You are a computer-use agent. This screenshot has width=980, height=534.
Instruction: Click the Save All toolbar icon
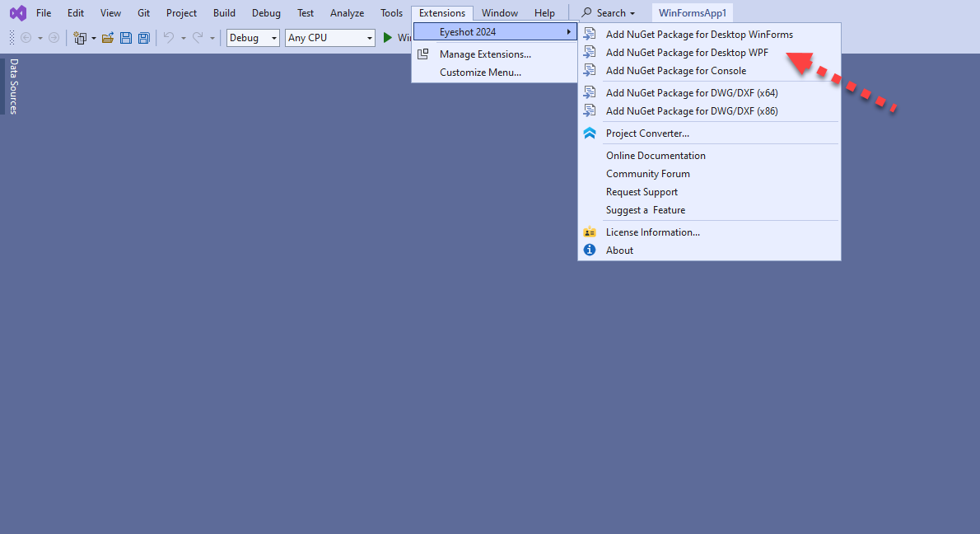point(144,38)
